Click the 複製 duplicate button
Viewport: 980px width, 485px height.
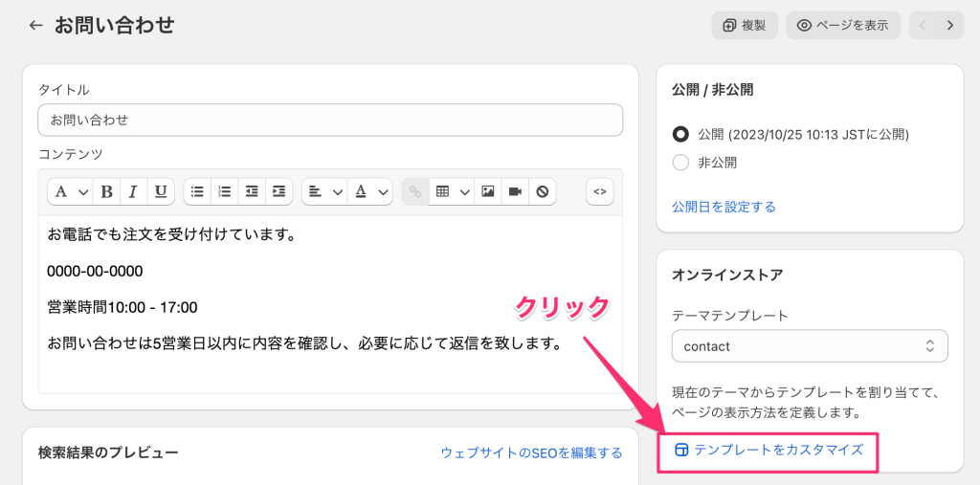pos(745,26)
